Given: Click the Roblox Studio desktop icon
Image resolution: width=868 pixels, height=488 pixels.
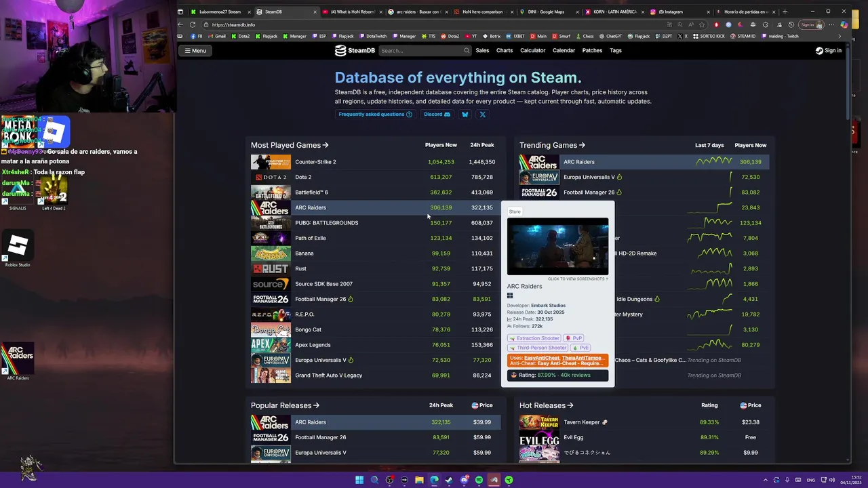Looking at the screenshot, I should click(18, 248).
